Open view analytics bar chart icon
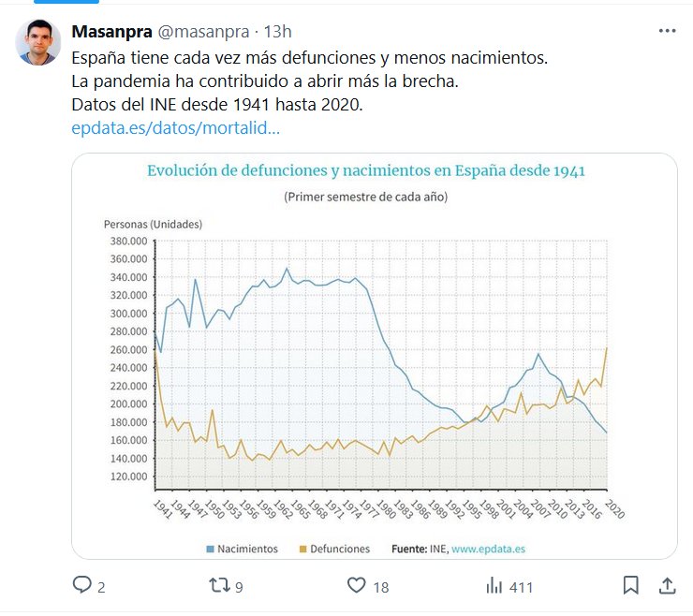Viewport: 693px width, 616px height. coord(494,586)
